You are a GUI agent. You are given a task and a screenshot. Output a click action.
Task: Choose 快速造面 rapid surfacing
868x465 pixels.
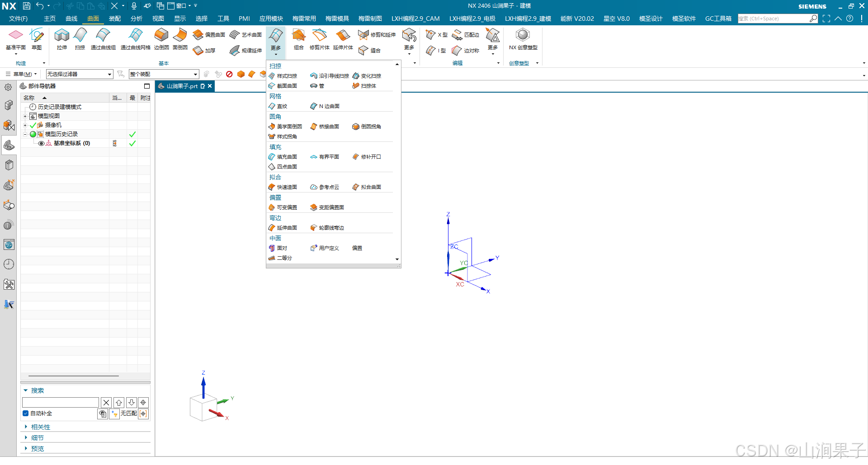283,187
